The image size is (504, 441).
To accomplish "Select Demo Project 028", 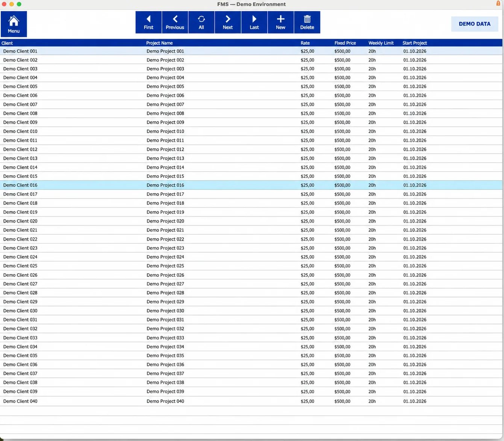I will click(x=165, y=293).
